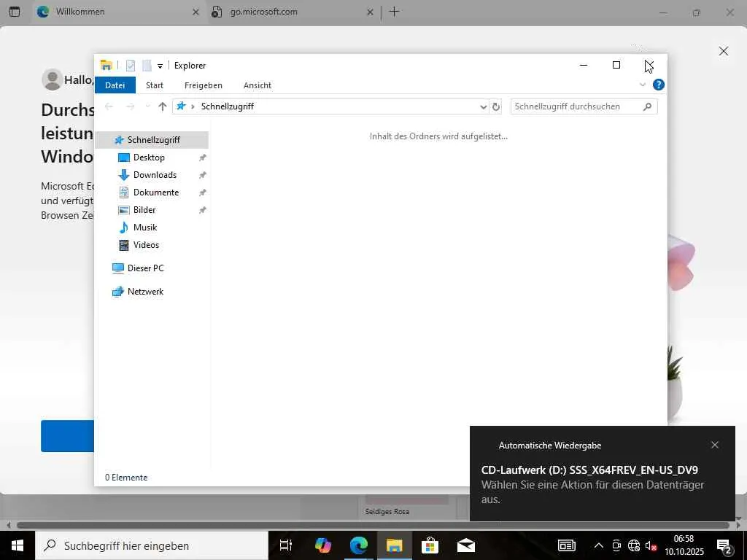Click the address bar path chevron
The height and width of the screenshot is (560, 747).
click(x=193, y=106)
